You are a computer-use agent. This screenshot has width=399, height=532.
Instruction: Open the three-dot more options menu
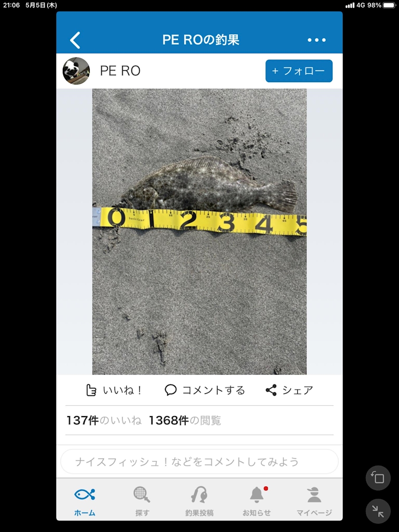click(316, 40)
